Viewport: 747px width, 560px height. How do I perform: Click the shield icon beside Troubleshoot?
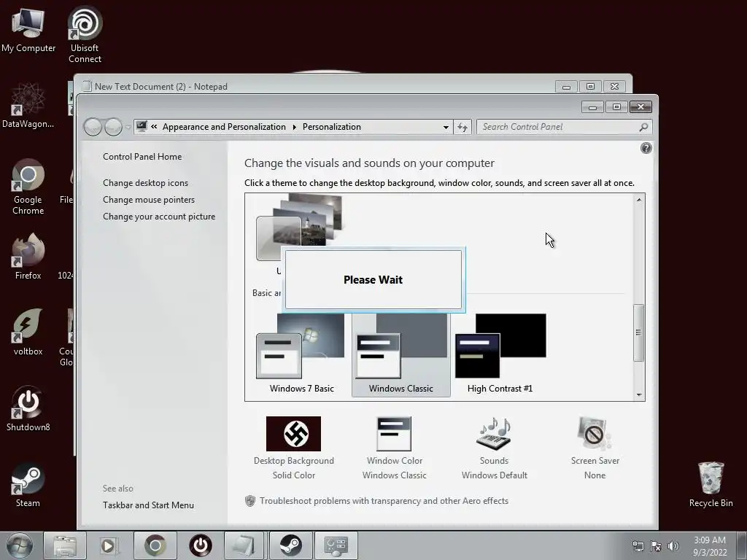(x=250, y=501)
